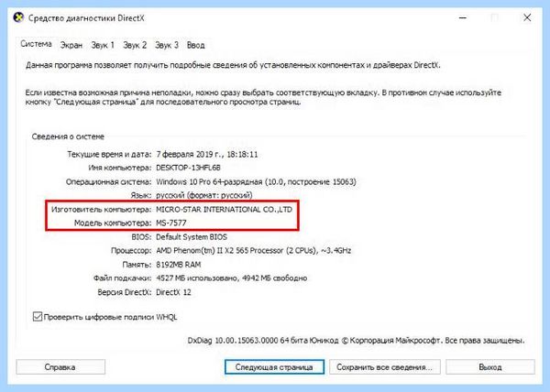Select the Система tab
This screenshot has width=550, height=392.
coord(36,44)
